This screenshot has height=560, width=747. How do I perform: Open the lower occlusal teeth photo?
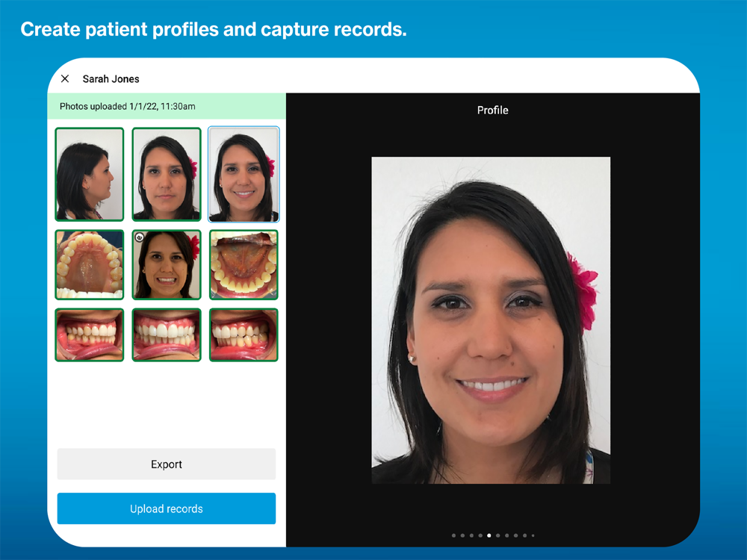244,265
